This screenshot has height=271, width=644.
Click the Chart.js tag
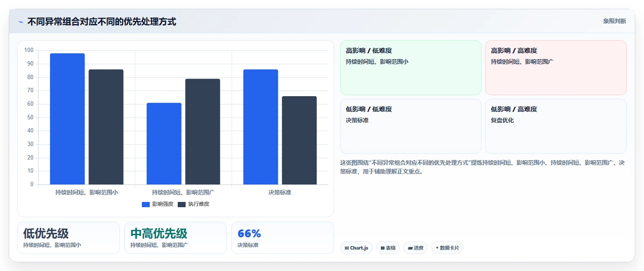[356, 248]
